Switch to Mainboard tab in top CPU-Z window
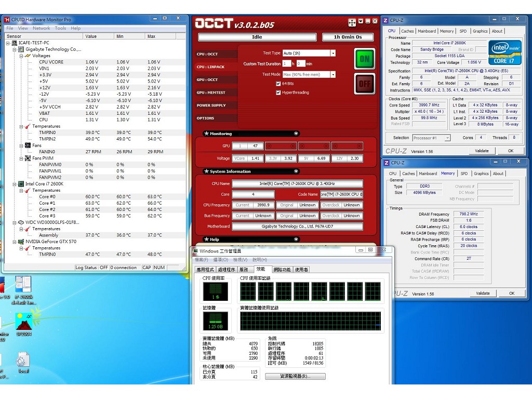This screenshot has width=532, height=399. [427, 31]
